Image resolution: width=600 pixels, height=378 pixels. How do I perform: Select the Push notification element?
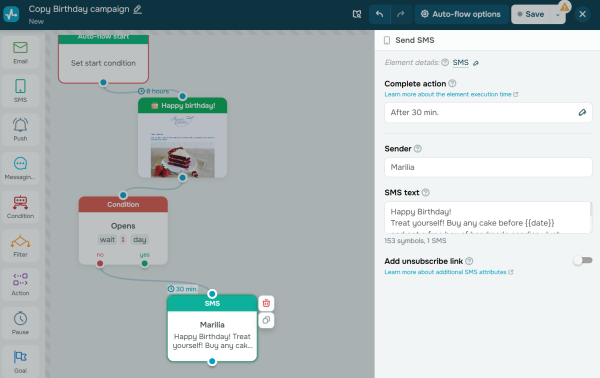tap(20, 130)
